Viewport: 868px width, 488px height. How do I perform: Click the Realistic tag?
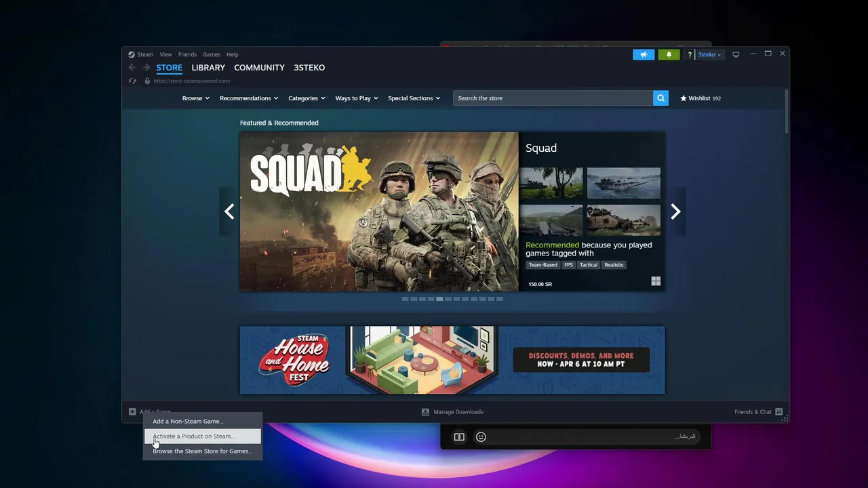tap(614, 265)
